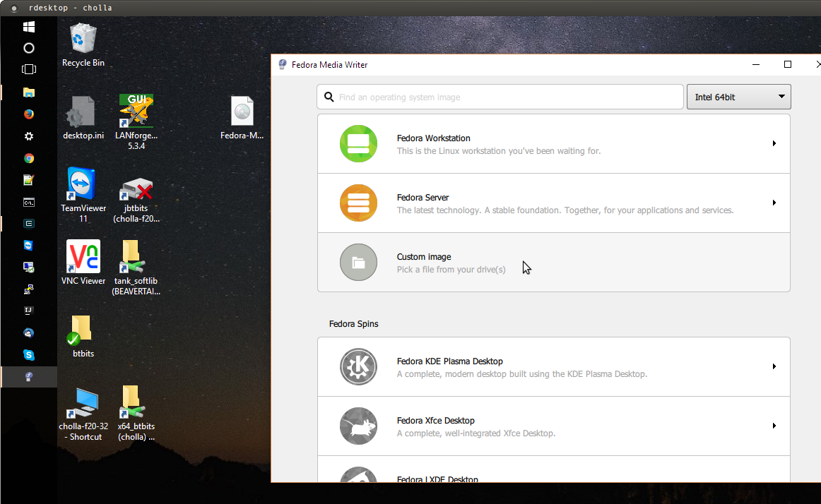Select jbtbits (cholla-f20...) network drive
This screenshot has height=504, width=821.
click(x=136, y=200)
